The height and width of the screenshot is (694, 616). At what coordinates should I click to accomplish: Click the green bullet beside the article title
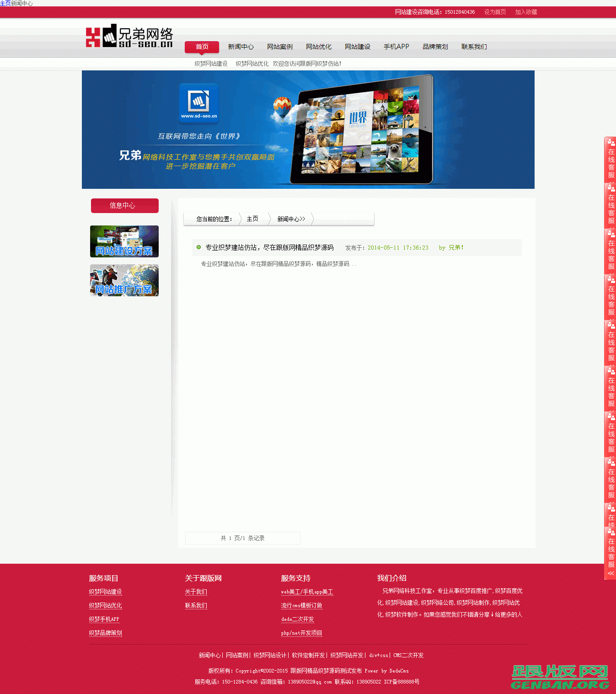pos(198,247)
